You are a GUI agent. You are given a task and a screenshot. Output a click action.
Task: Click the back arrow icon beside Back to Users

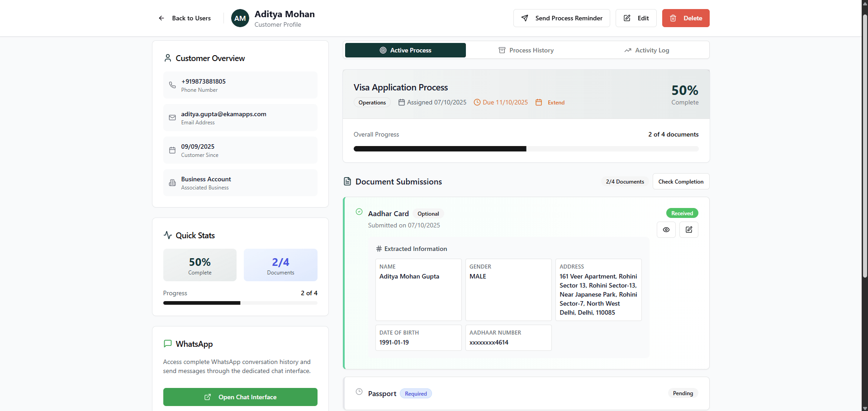pos(161,18)
